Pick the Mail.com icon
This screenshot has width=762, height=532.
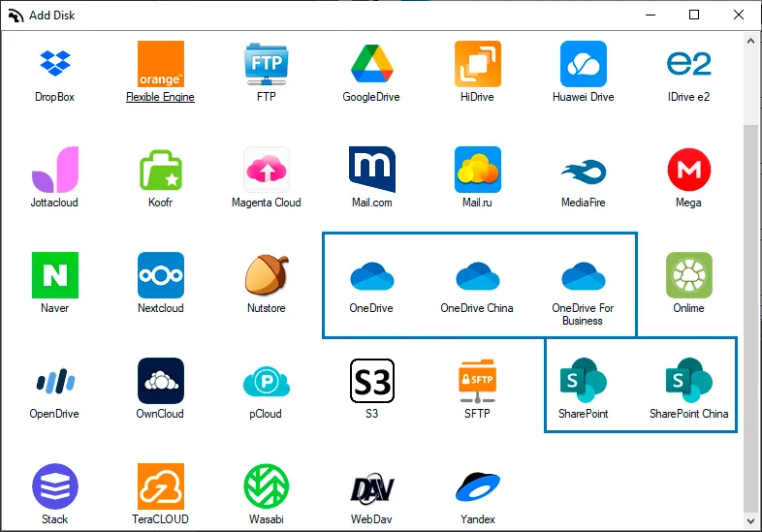(371, 170)
